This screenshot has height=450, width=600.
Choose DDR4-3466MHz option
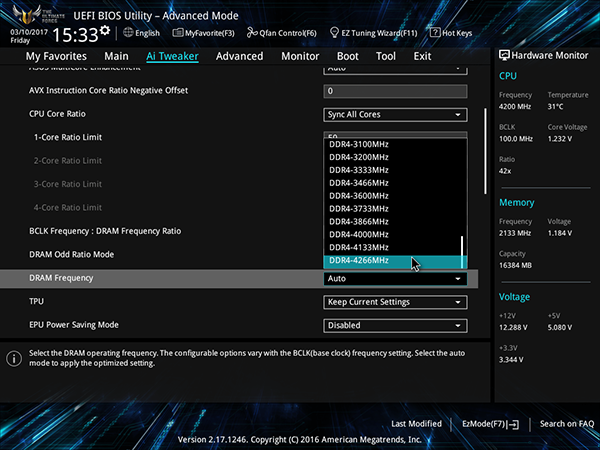click(x=393, y=183)
